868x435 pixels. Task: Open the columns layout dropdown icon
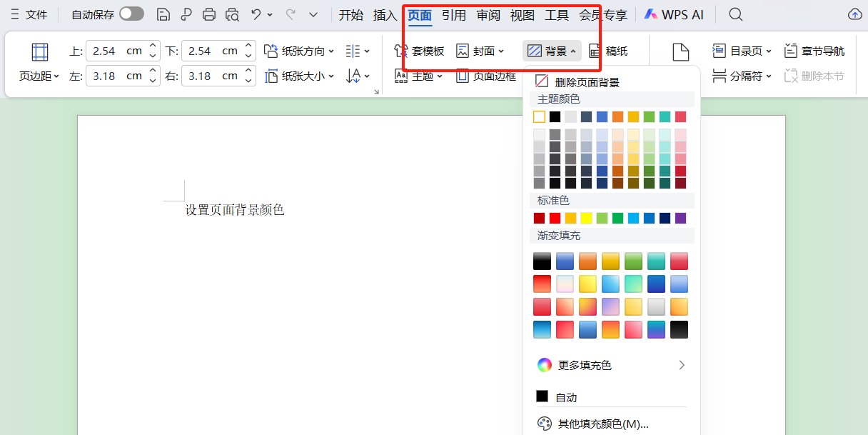tap(357, 51)
